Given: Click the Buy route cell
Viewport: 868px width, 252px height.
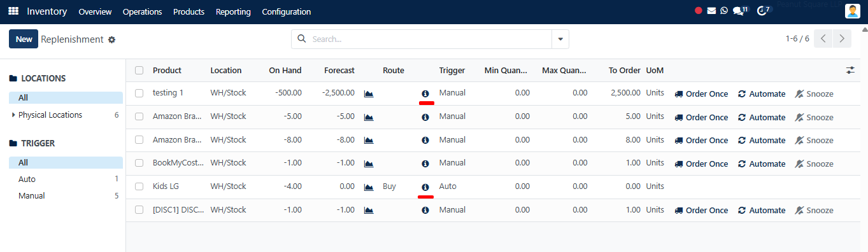Looking at the screenshot, I should tap(389, 186).
